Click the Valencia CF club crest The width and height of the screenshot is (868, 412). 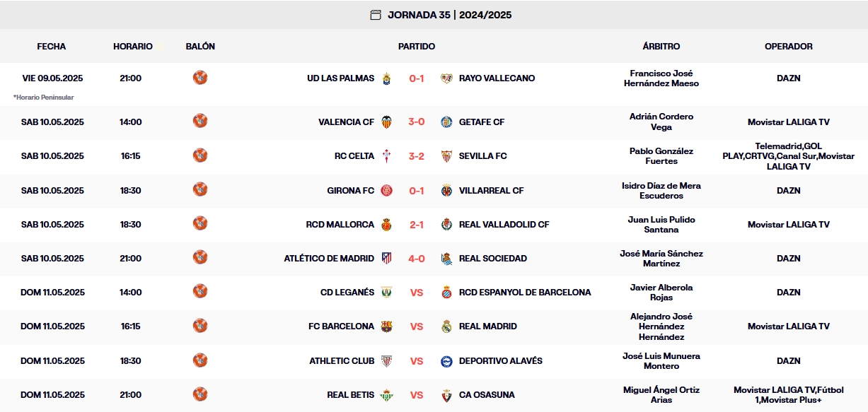point(387,122)
